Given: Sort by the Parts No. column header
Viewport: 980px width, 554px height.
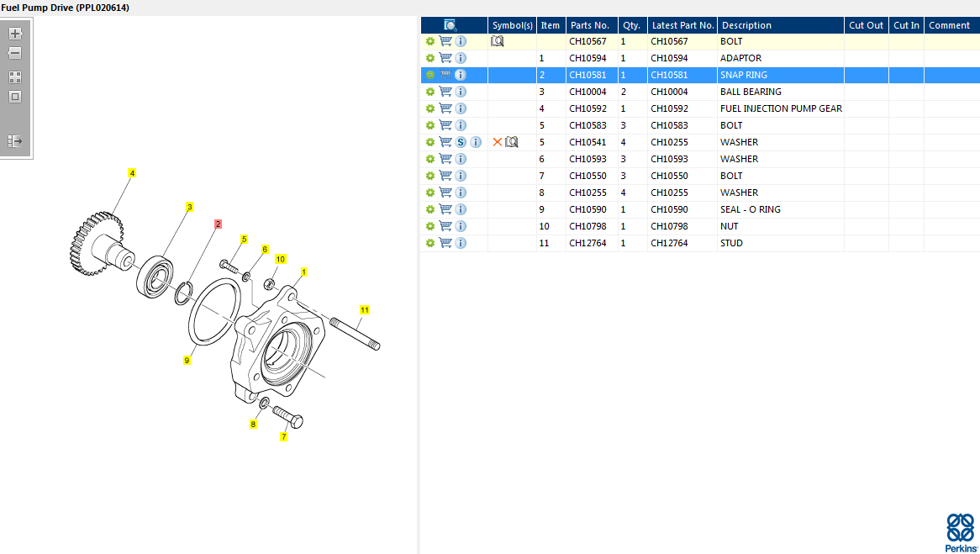Looking at the screenshot, I should 589,25.
